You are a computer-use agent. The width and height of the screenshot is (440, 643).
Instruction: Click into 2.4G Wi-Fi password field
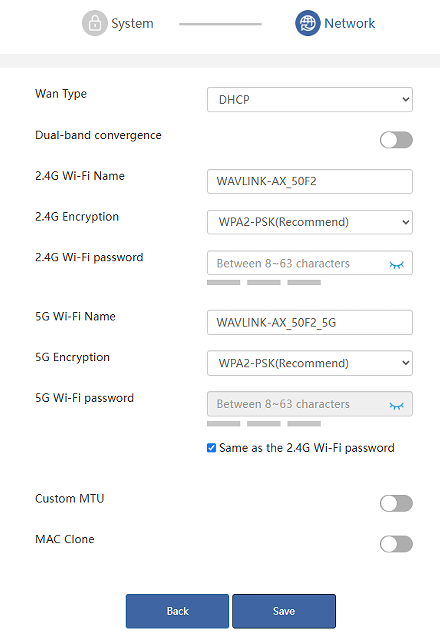click(x=297, y=263)
